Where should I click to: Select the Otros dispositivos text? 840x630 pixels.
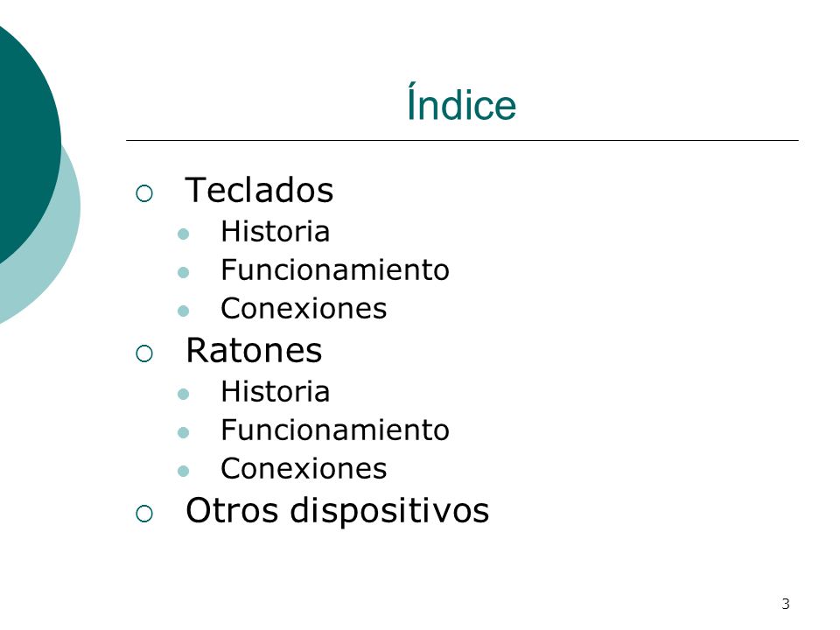coord(338,511)
